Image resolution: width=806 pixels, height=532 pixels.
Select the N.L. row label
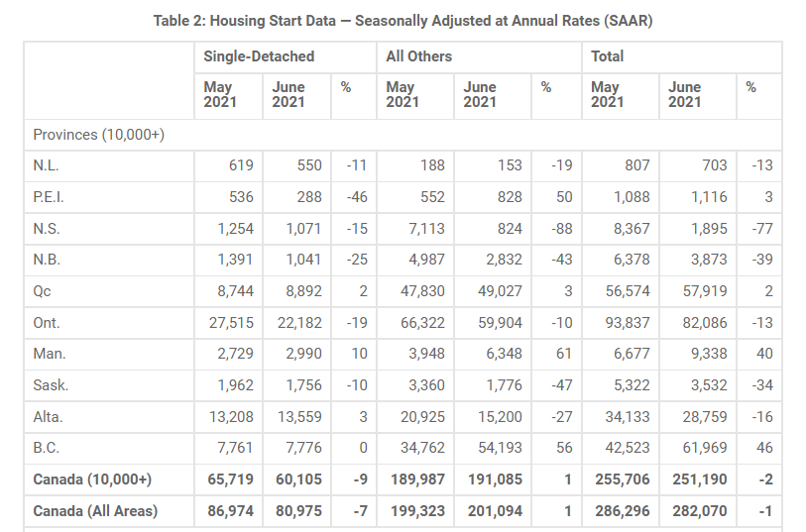[46, 166]
